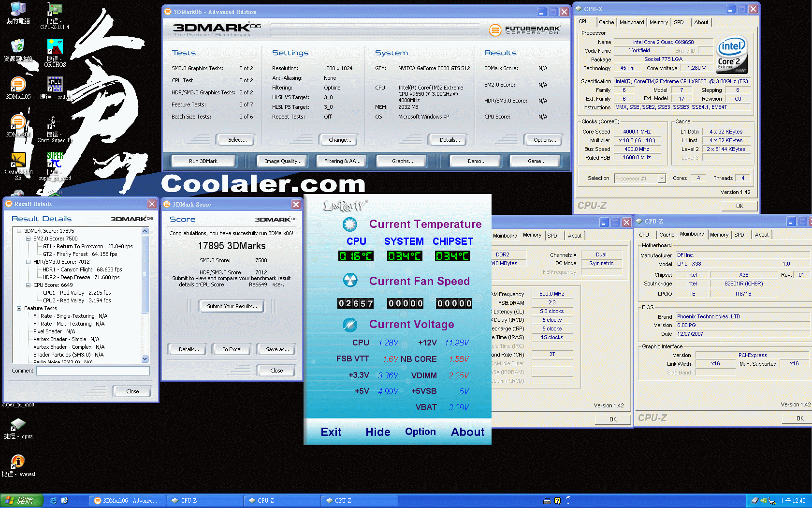812x508 pixels.
Task: Click Hide in the LanParty monitor panel
Action: pos(378,432)
